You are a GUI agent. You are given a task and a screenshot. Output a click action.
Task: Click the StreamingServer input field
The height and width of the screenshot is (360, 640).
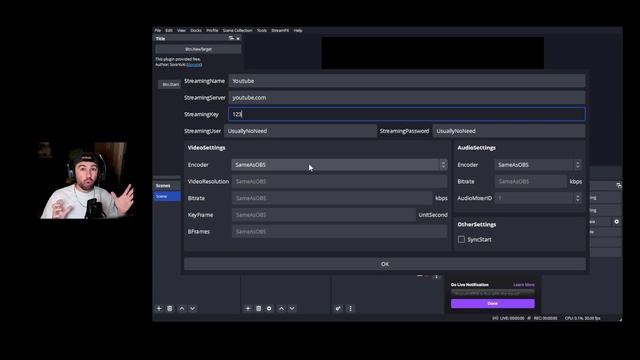tap(407, 98)
